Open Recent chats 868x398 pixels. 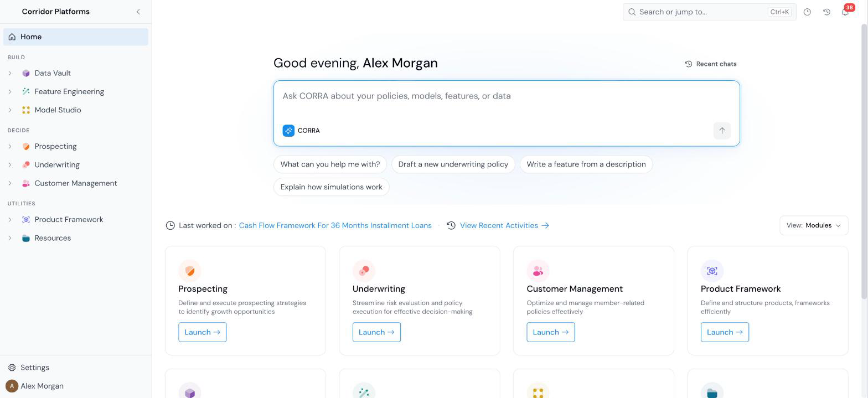click(x=711, y=64)
